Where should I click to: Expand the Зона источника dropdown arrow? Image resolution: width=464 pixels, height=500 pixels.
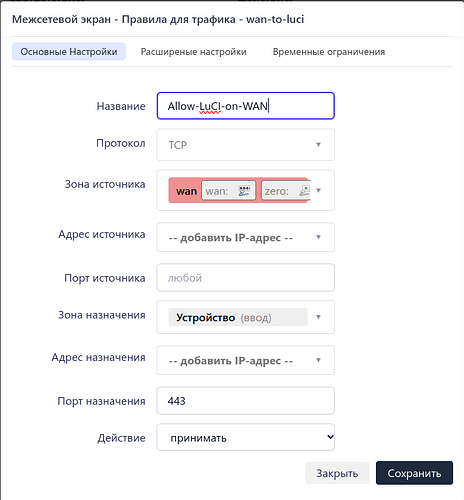[318, 190]
